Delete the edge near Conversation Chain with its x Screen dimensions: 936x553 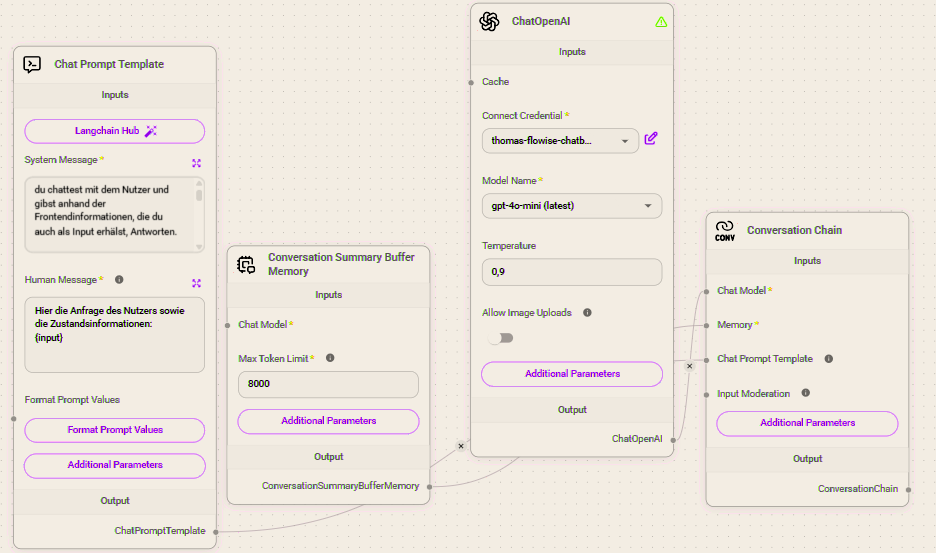(689, 365)
